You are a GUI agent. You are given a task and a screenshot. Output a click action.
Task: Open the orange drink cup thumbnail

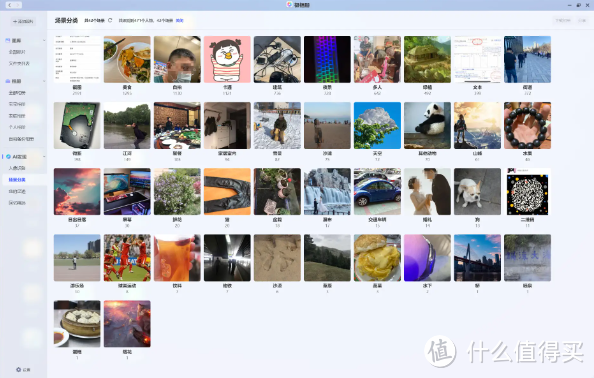click(177, 258)
